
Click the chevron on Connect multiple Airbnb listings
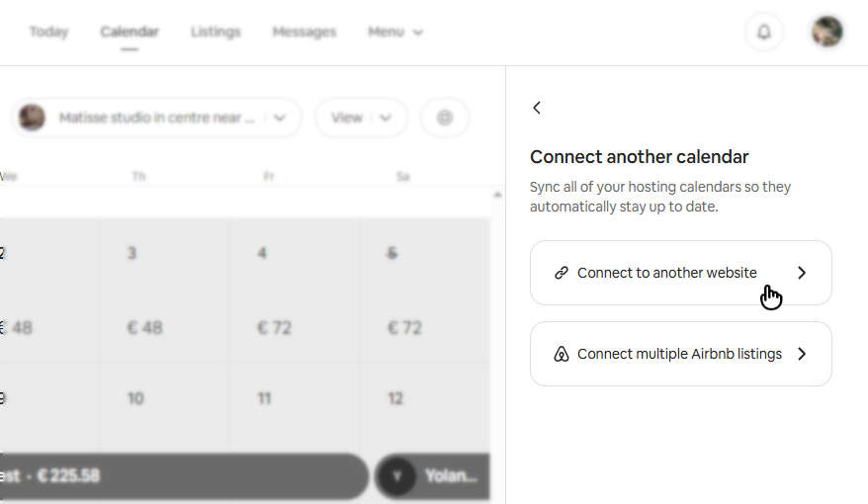(802, 354)
